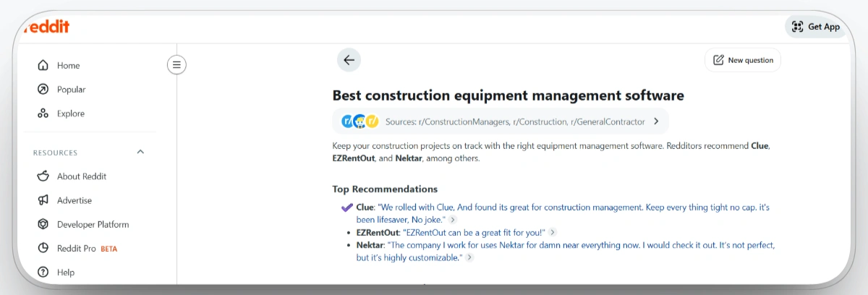The height and width of the screenshot is (295, 868).
Task: Collapse the Resources section chevron
Action: point(140,152)
